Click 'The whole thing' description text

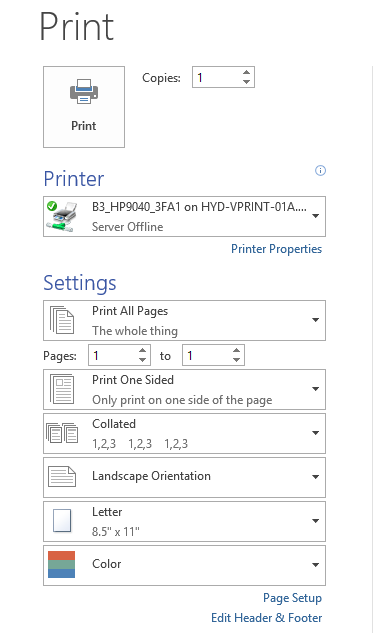[x=135, y=331]
